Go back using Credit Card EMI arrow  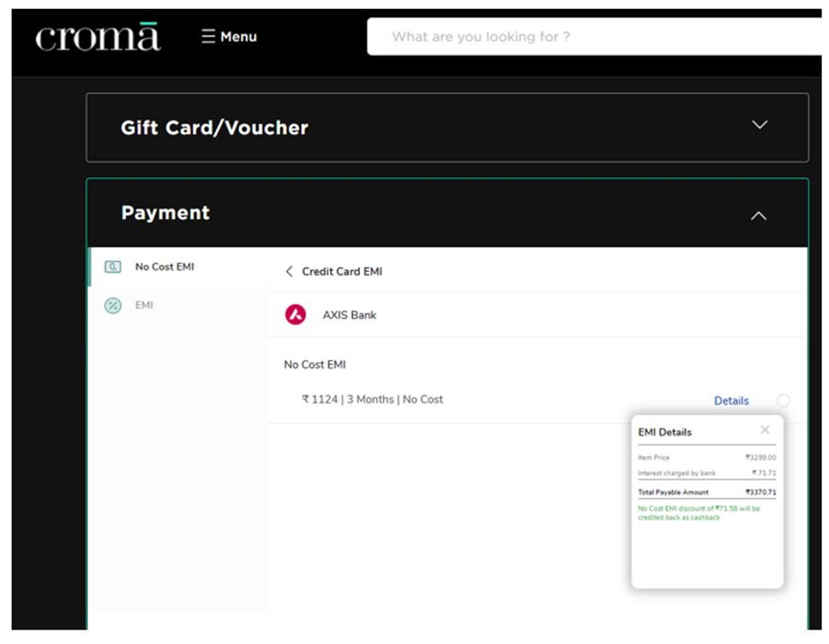point(289,272)
